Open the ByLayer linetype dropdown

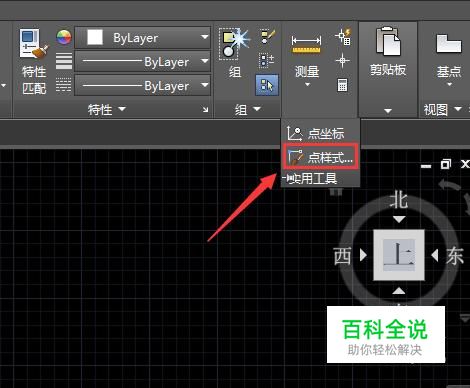pos(205,85)
